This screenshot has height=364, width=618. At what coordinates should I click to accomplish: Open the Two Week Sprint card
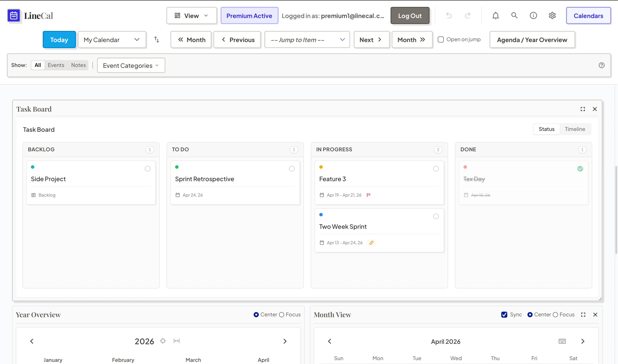(379, 230)
